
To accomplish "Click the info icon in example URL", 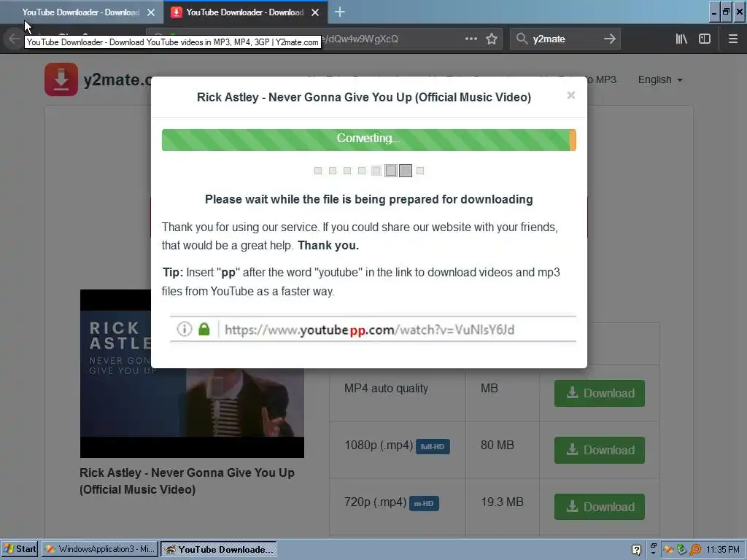I will click(185, 329).
